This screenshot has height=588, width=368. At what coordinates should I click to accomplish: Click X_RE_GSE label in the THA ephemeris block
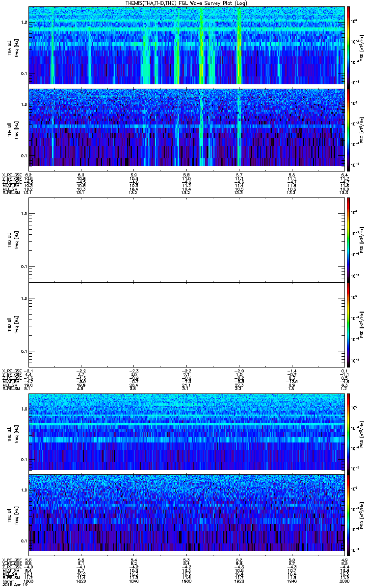pyautogui.click(x=11, y=175)
